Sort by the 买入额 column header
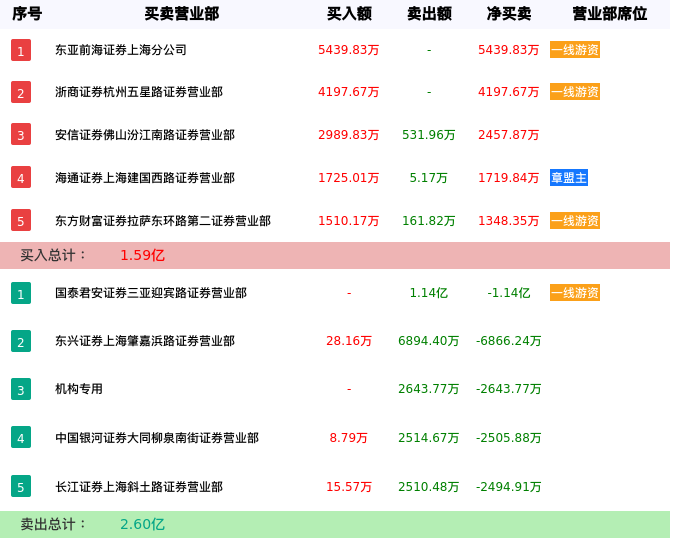Screen dimensions: 676x540 349,14
